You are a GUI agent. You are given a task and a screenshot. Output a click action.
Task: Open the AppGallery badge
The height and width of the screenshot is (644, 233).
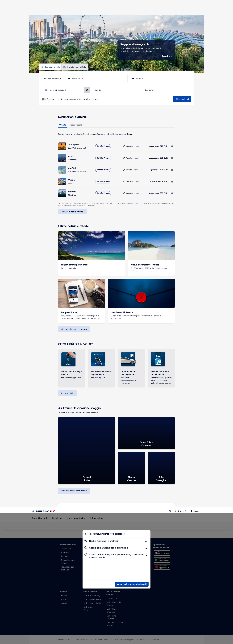[x=162, y=567]
